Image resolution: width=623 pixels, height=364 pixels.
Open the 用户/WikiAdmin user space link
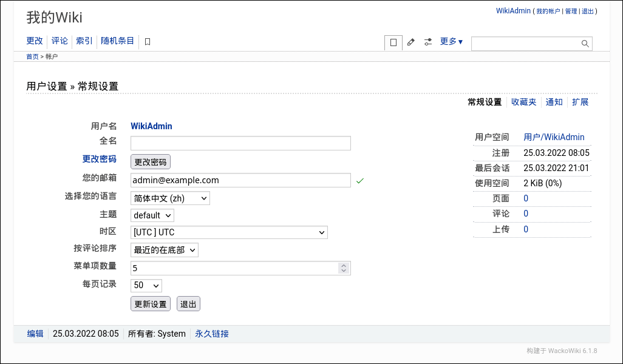tap(553, 137)
